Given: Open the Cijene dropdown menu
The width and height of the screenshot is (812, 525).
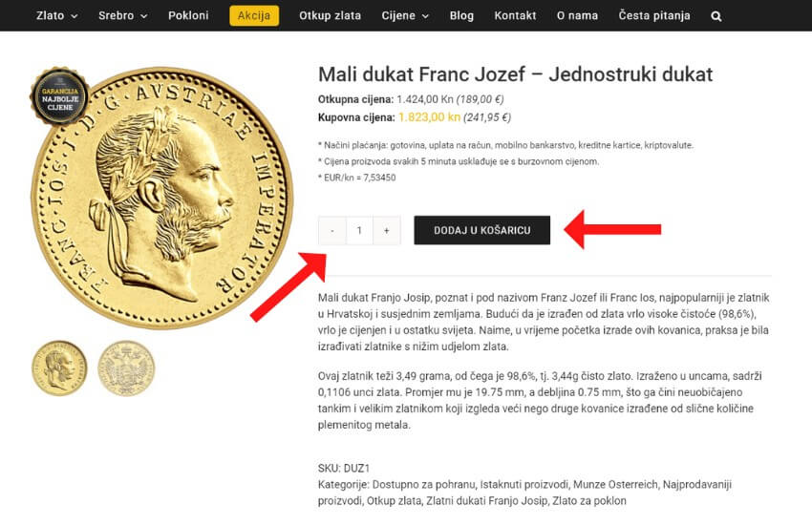Looking at the screenshot, I should 405,16.
